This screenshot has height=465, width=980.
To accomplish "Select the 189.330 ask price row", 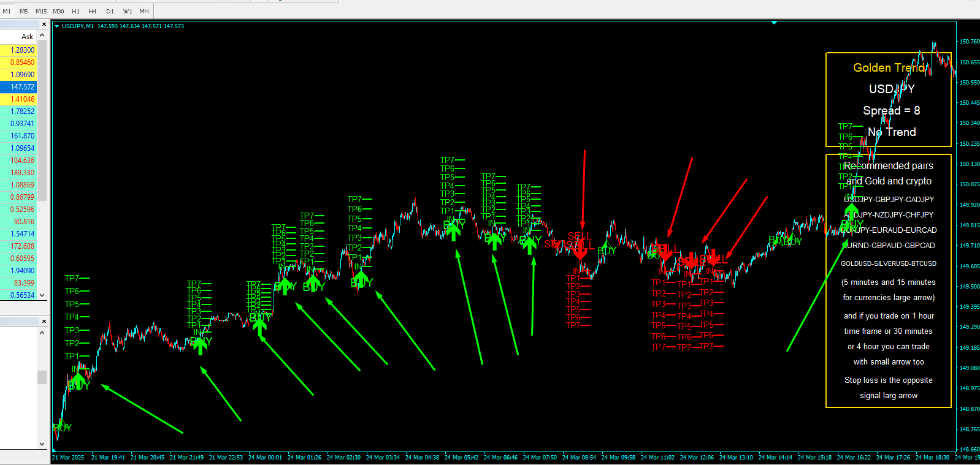I will coord(18,173).
